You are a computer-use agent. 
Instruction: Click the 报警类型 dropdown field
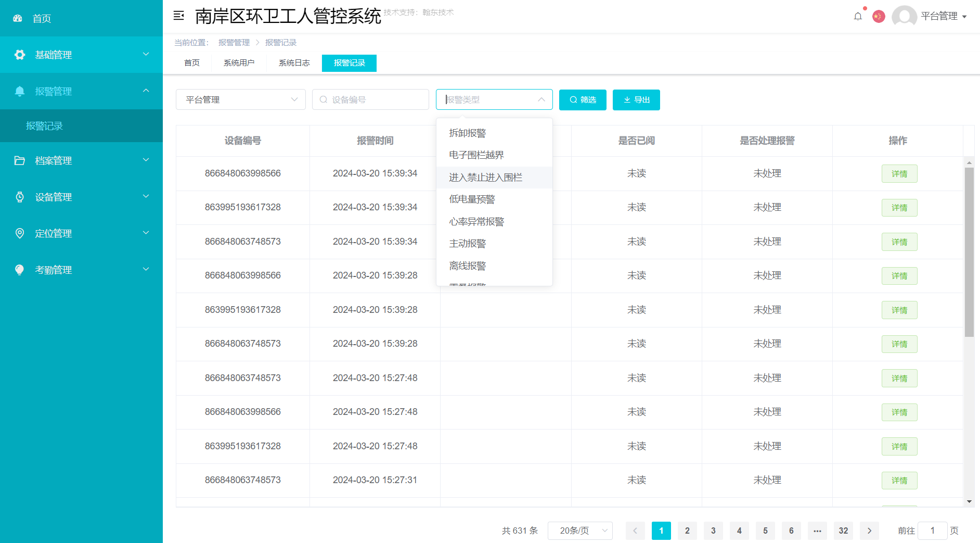[494, 99]
